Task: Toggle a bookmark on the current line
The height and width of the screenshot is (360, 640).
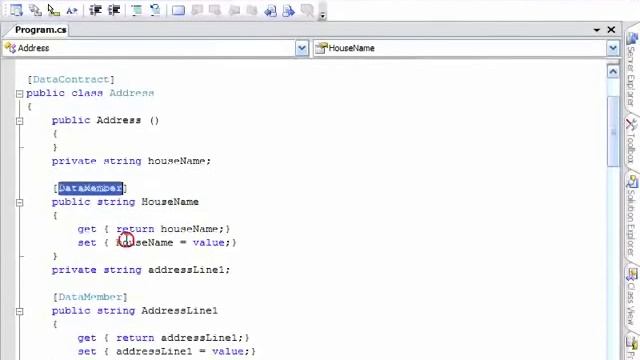Action: pyautogui.click(x=178, y=10)
